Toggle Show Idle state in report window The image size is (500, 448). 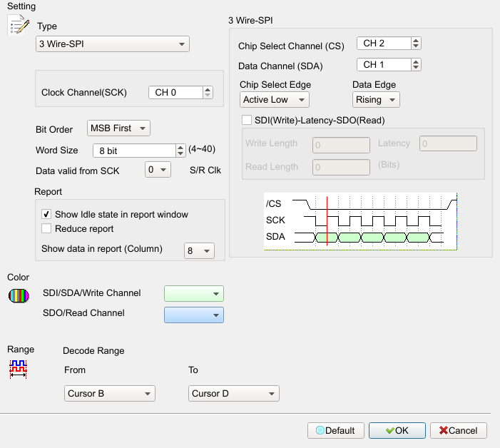coord(46,214)
